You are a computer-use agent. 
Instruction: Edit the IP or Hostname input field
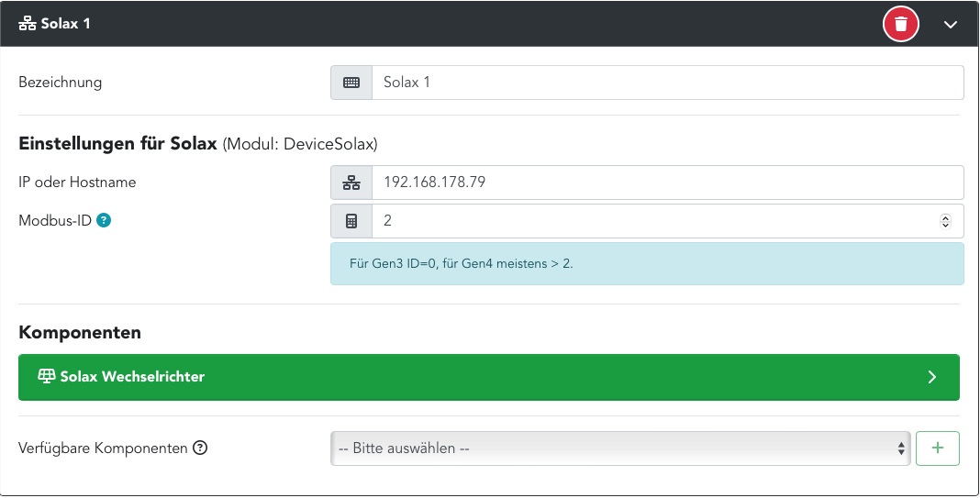click(667, 183)
